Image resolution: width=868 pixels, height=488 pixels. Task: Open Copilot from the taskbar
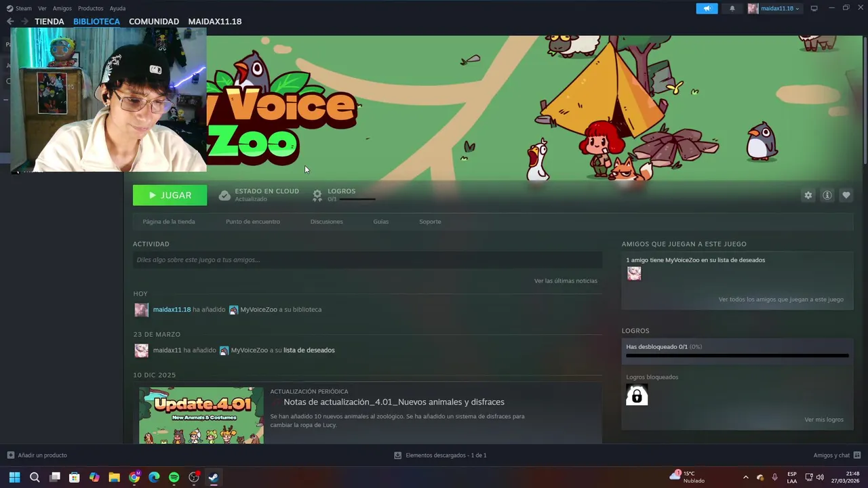pos(94,477)
